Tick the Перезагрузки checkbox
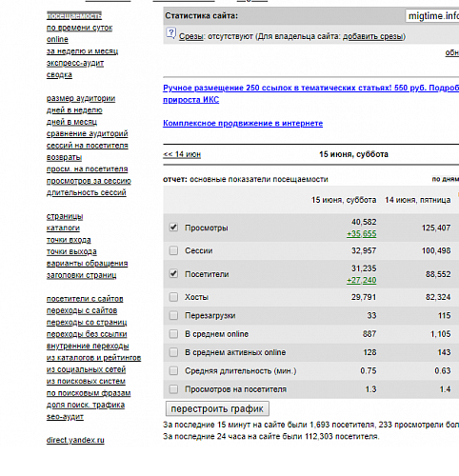 [x=173, y=315]
